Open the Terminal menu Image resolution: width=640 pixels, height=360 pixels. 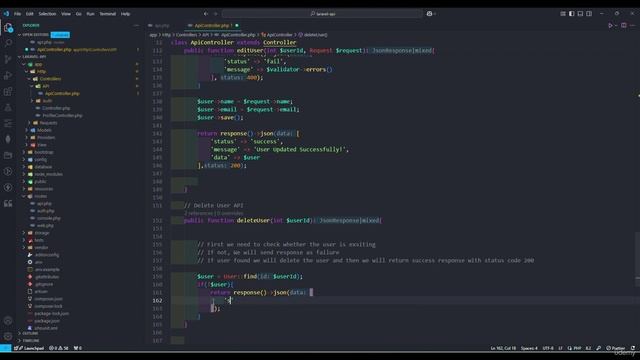(107, 13)
